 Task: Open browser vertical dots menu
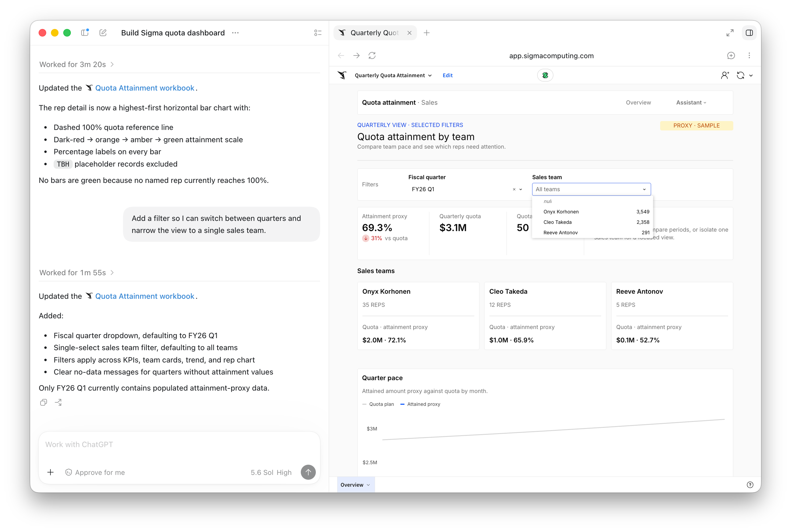(x=749, y=56)
